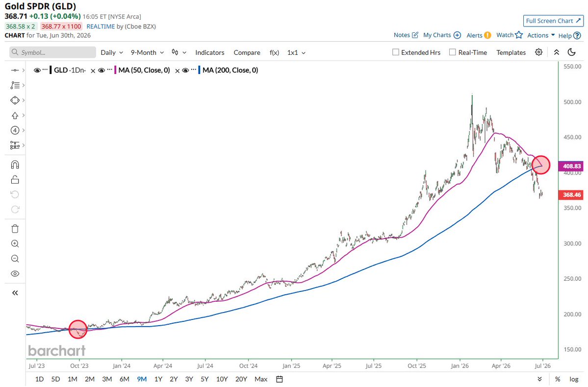Expand the trend line tool submenu arrow
This screenshot has width=588, height=387.
tap(23, 70)
